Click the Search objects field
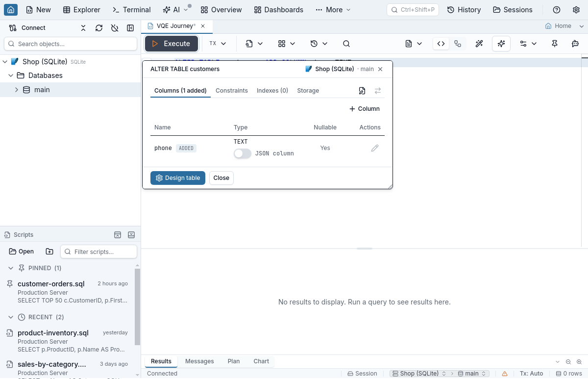The width and height of the screenshot is (588, 379). coord(71,44)
